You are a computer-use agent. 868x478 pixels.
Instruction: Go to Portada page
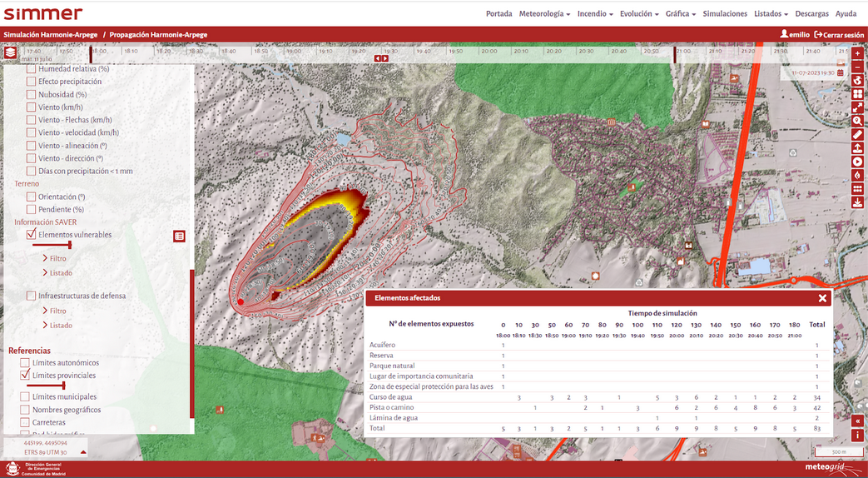tap(498, 14)
